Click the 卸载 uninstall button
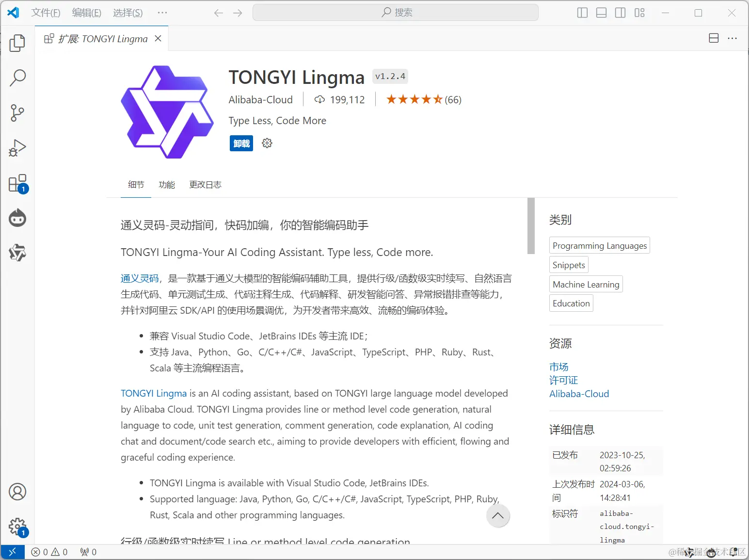749x560 pixels. click(241, 144)
